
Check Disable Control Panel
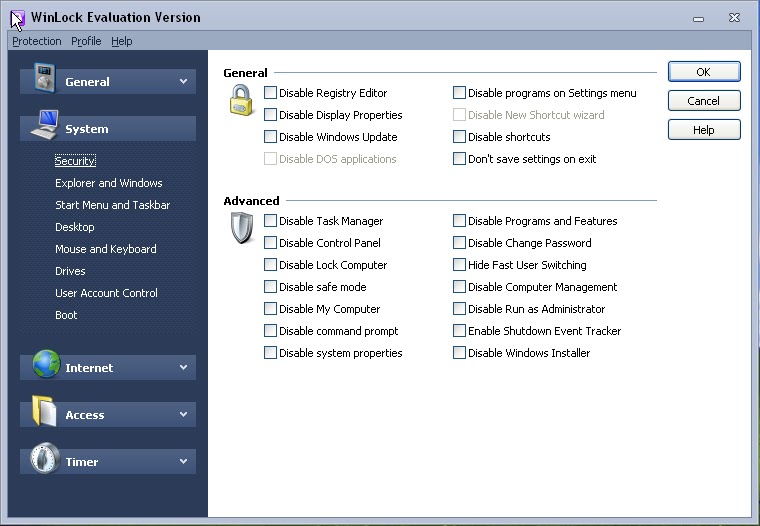pos(270,242)
